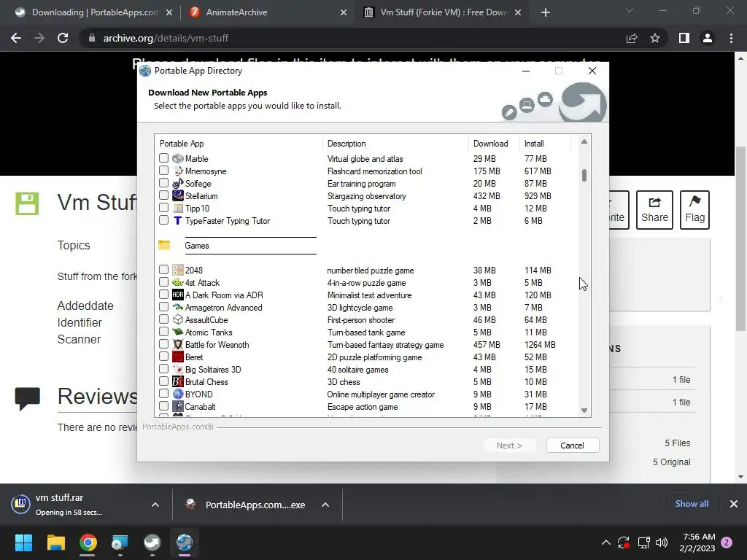Click the Beret red icon

coord(178,357)
